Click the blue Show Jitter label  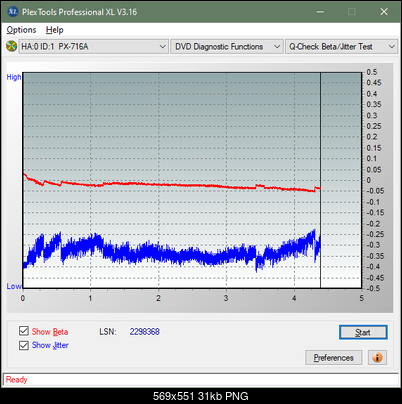click(x=50, y=345)
